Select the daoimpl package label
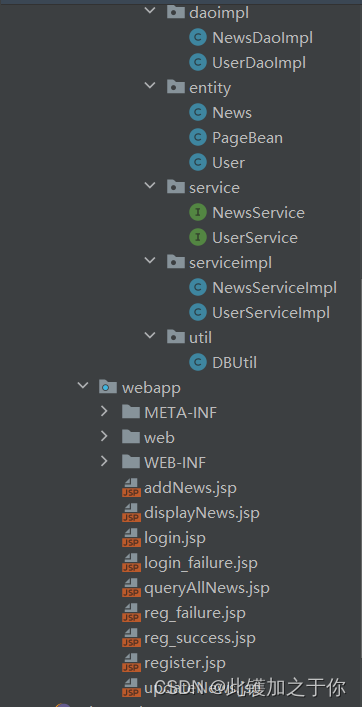Screen dimensions: 362x707 219,13
